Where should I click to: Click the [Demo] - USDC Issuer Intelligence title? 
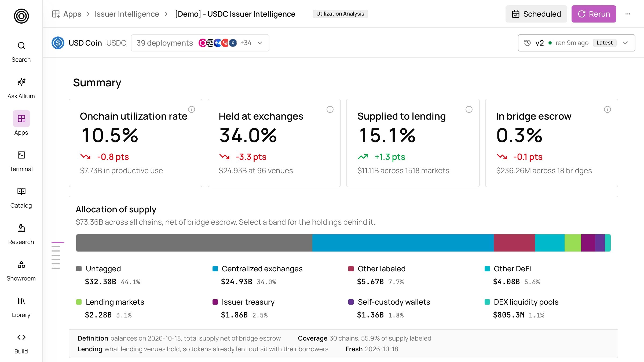click(x=235, y=14)
